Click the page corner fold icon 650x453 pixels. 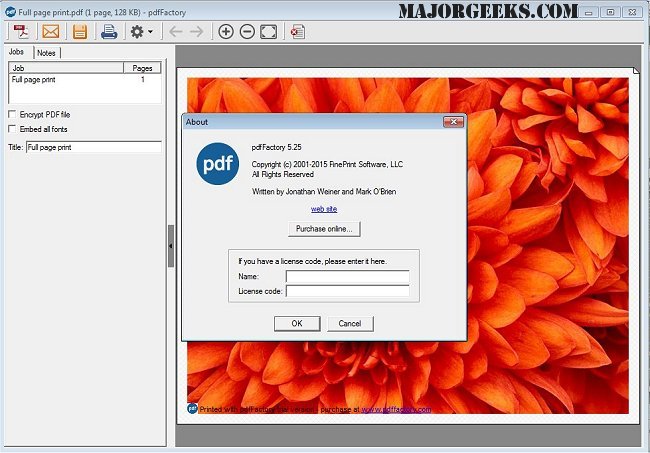click(636, 71)
